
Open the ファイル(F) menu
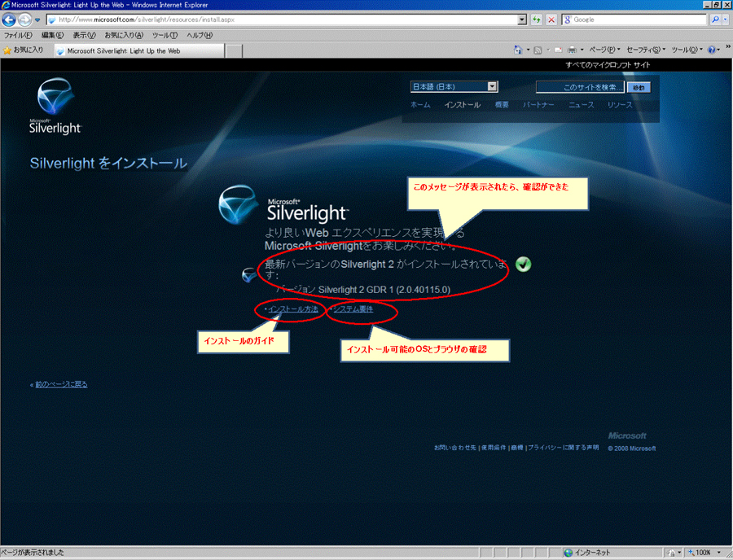[x=18, y=36]
